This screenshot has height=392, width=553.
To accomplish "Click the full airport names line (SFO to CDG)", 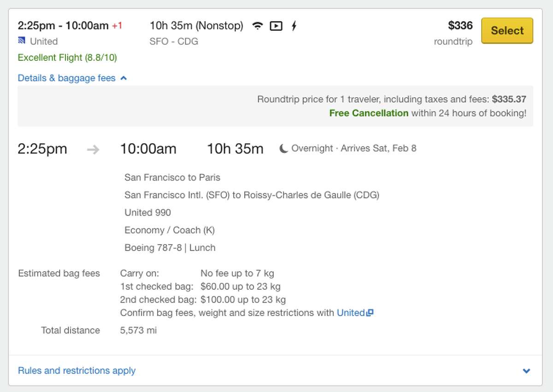I will (x=252, y=195).
